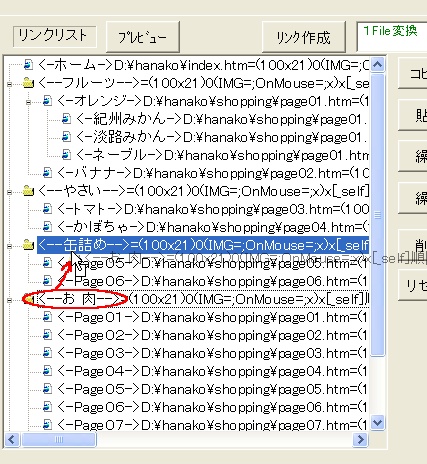Click the page icon beside トマト
Screen dimensions: 427x464
(47, 209)
